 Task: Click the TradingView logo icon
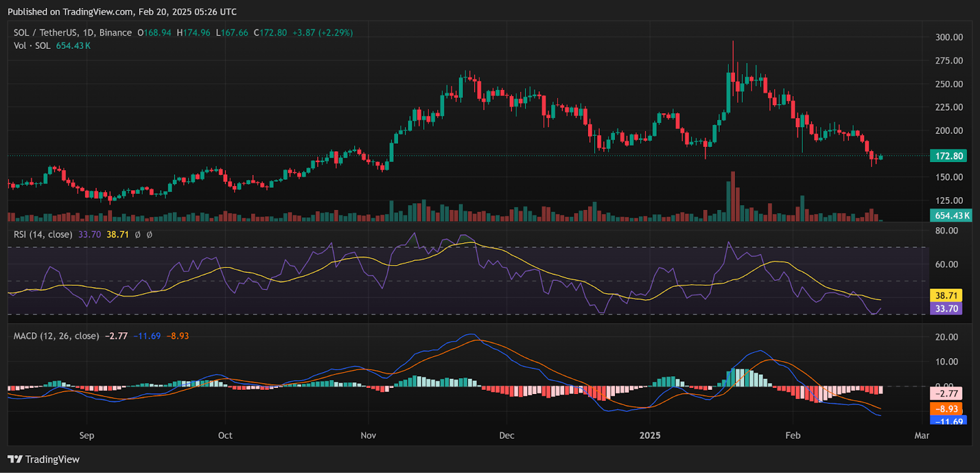click(15, 460)
